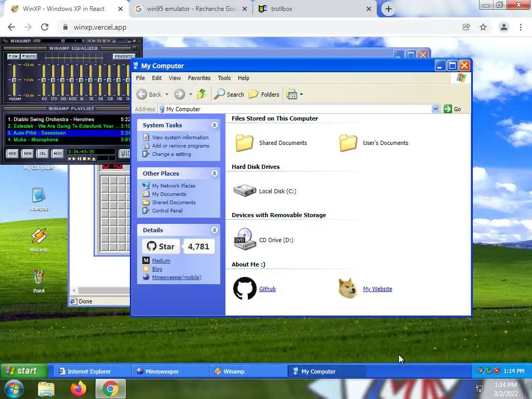The height and width of the screenshot is (399, 532).
Task: Open the GitHub Star button
Action: (x=161, y=246)
